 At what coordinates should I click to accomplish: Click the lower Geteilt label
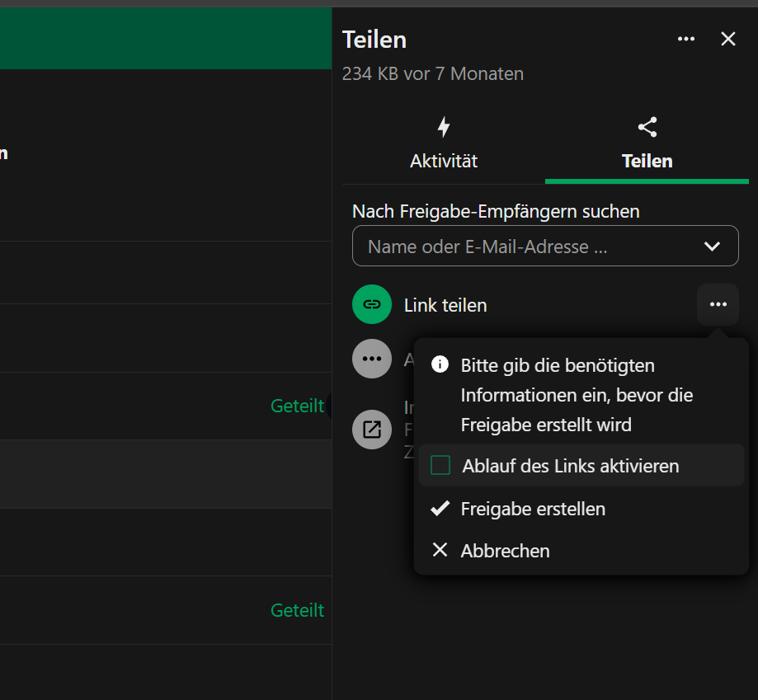tap(297, 610)
